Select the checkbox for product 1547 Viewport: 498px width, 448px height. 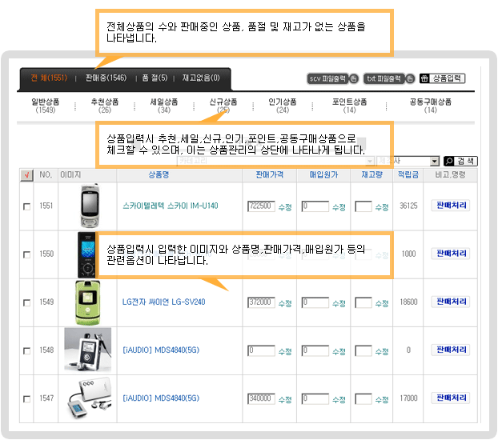click(x=26, y=398)
